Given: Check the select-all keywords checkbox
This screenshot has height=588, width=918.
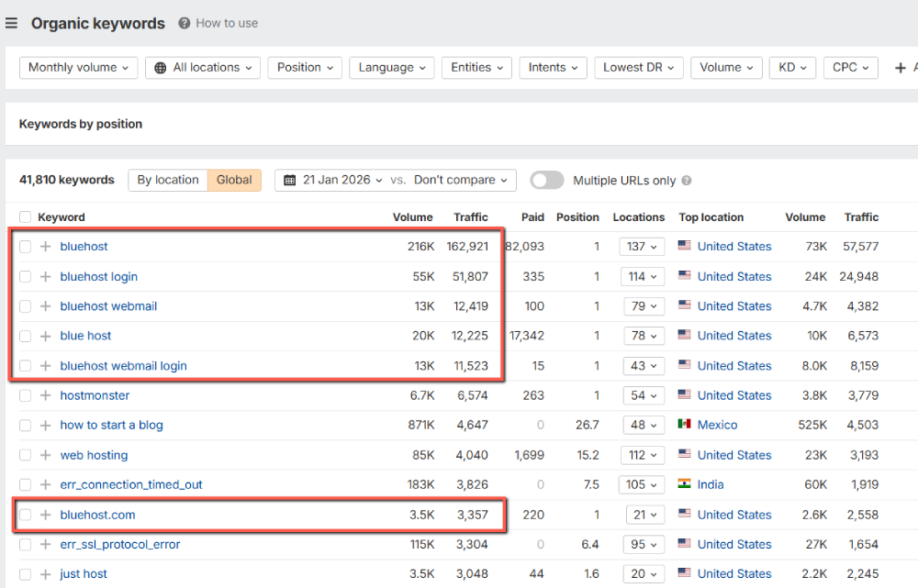Looking at the screenshot, I should pyautogui.click(x=24, y=216).
